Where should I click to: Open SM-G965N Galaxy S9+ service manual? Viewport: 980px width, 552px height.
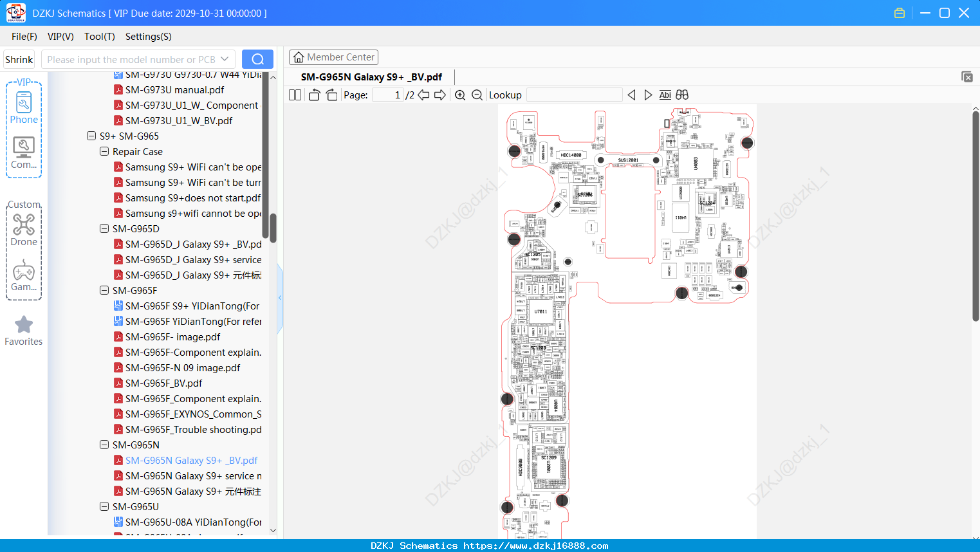click(193, 476)
